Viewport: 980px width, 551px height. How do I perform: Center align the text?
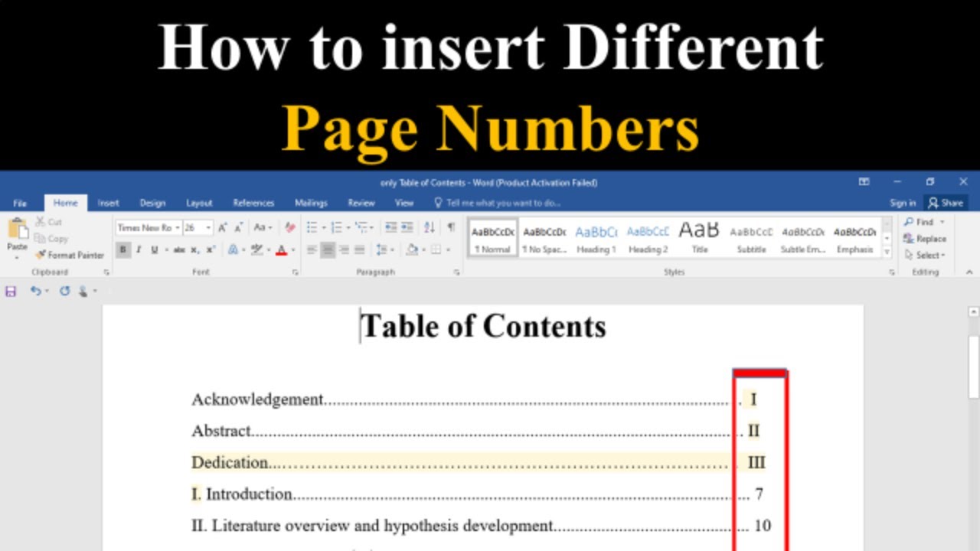(x=328, y=249)
